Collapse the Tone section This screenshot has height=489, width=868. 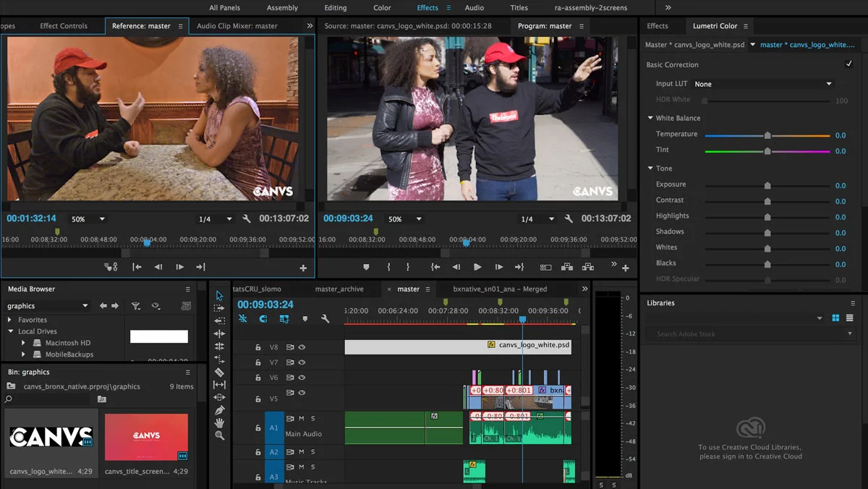coord(651,169)
